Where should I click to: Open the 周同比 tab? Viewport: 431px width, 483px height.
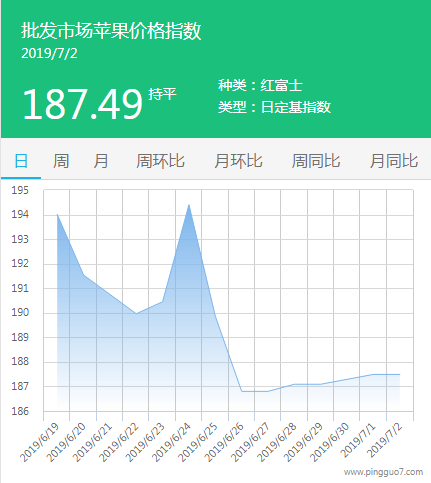(x=316, y=161)
